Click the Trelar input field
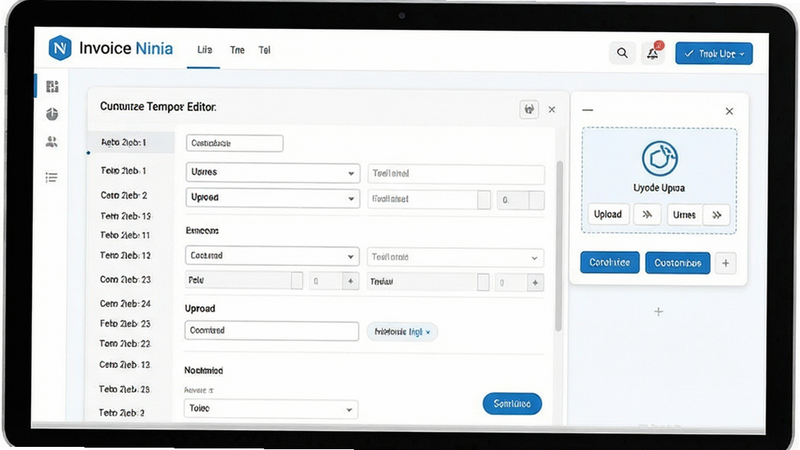The height and width of the screenshot is (450, 800). click(x=428, y=282)
